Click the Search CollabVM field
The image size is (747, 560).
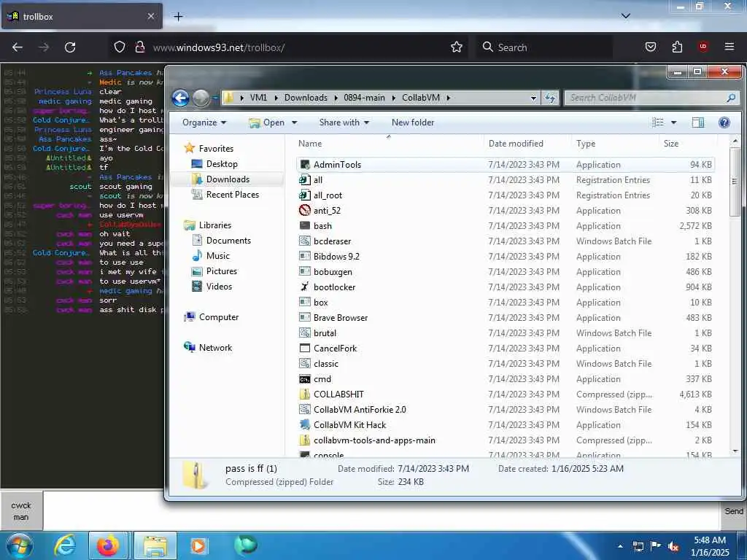[x=651, y=98]
